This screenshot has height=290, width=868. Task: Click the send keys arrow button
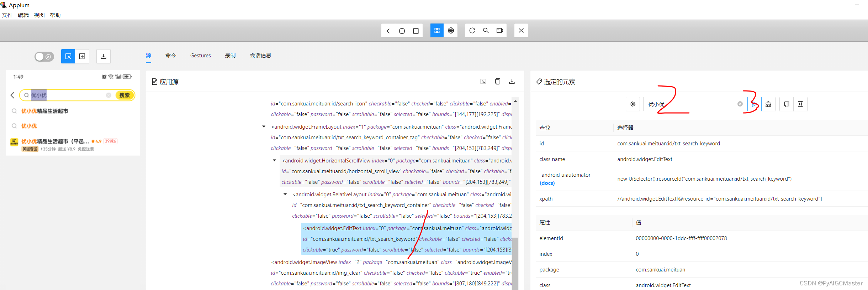click(754, 104)
